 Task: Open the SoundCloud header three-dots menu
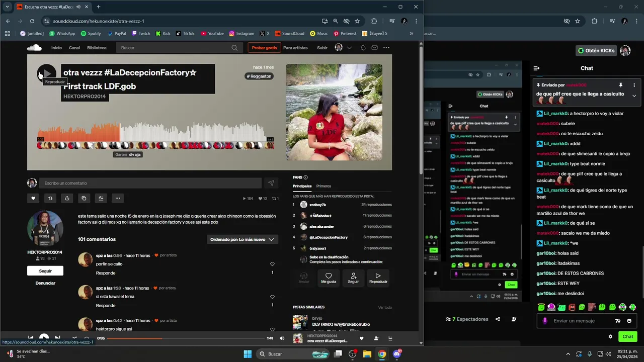[386, 48]
